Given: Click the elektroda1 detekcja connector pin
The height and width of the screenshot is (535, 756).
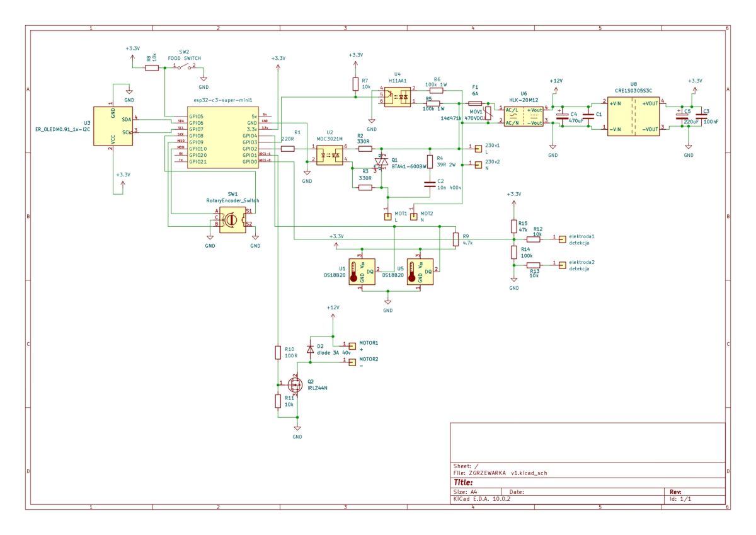Looking at the screenshot, I should tap(562, 239).
